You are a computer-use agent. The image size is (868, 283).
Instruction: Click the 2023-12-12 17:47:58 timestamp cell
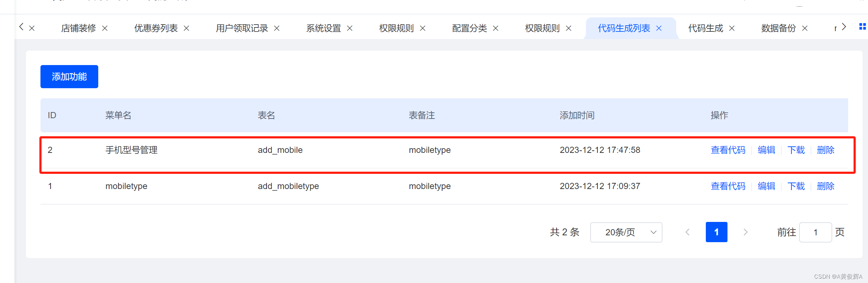600,150
